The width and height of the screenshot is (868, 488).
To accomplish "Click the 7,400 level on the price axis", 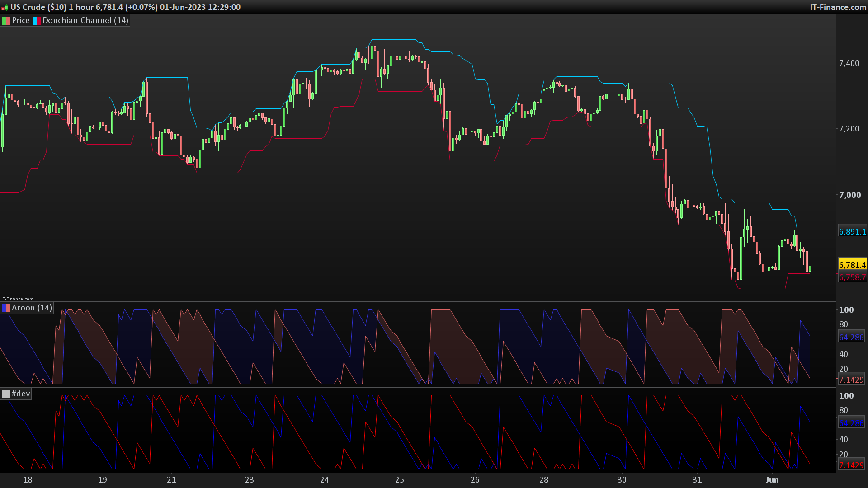I will tap(849, 63).
